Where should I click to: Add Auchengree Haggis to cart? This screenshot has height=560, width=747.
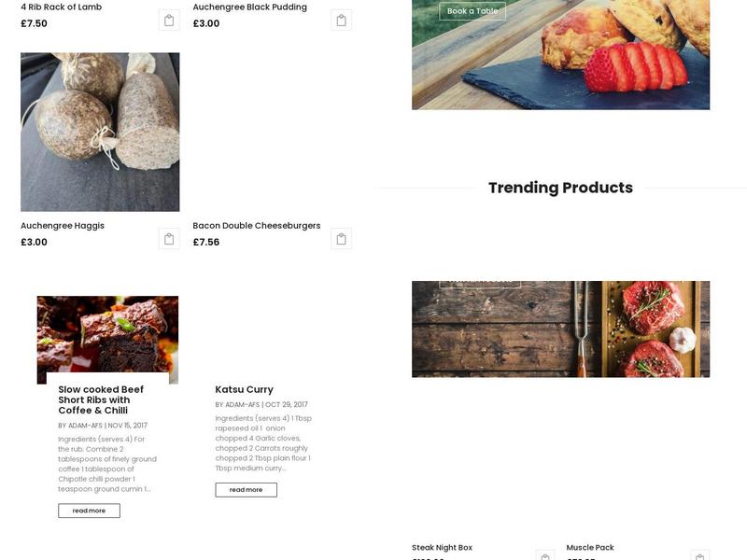tap(169, 239)
